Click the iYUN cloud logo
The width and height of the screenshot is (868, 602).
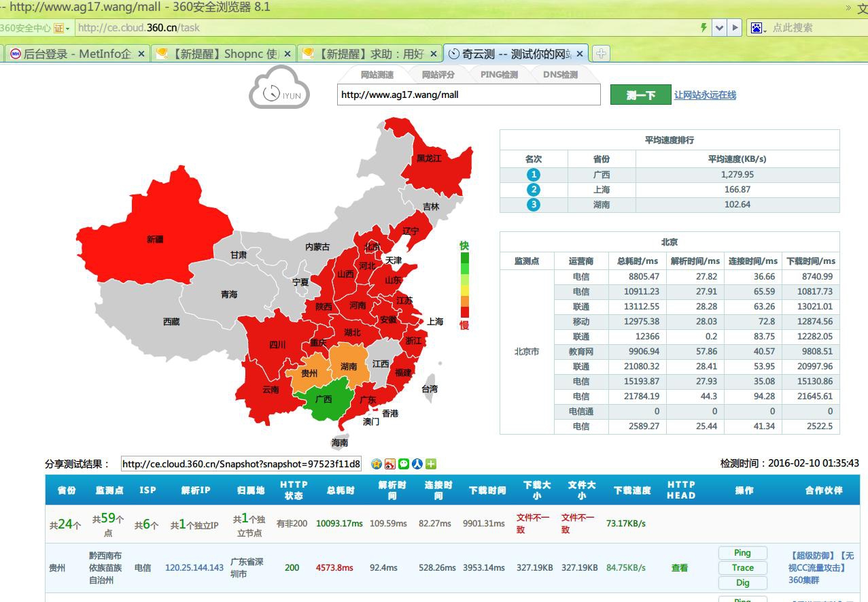pos(279,88)
